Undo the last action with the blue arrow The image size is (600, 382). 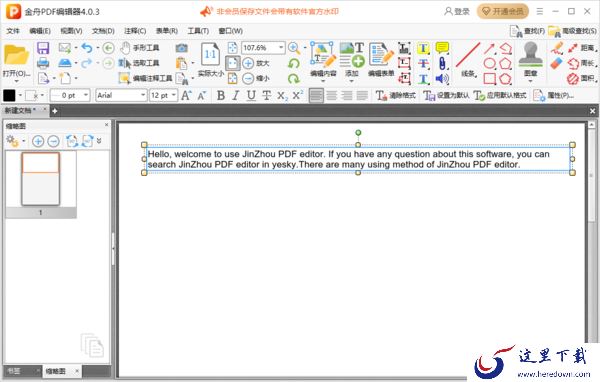(x=87, y=48)
